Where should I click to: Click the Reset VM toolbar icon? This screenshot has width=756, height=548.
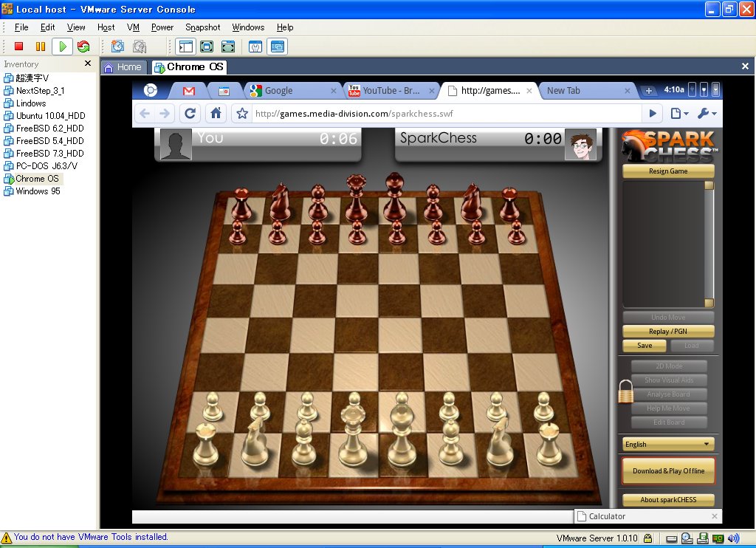(x=83, y=47)
